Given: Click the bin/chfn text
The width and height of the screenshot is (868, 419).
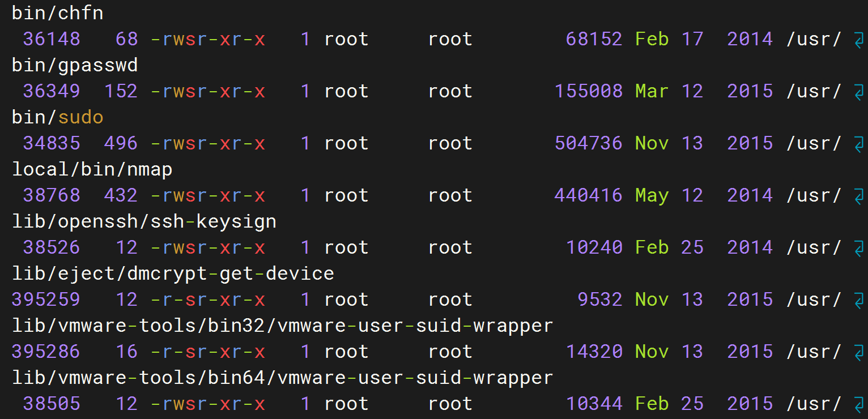Looking at the screenshot, I should (57, 14).
